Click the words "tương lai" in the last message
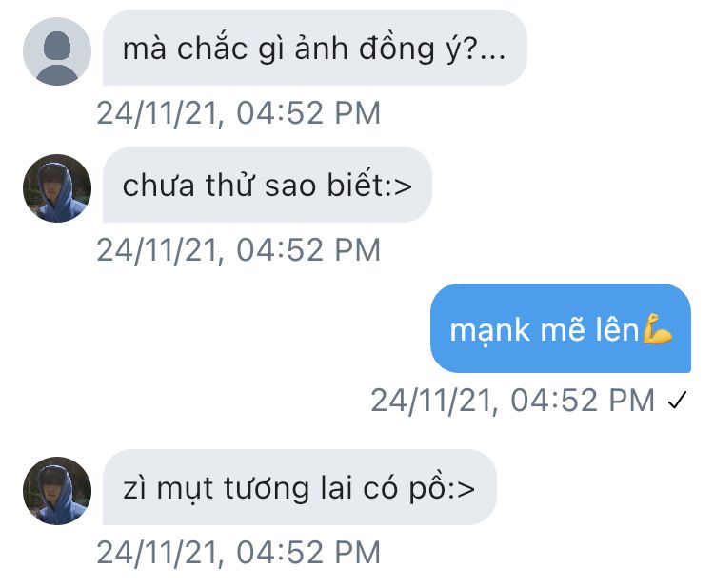Screen dimensions: 714x588 point(288,488)
